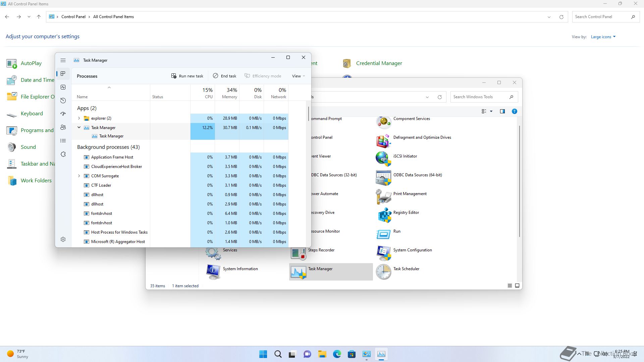
Task: Open Users icon in Task Manager sidebar
Action: point(63,127)
